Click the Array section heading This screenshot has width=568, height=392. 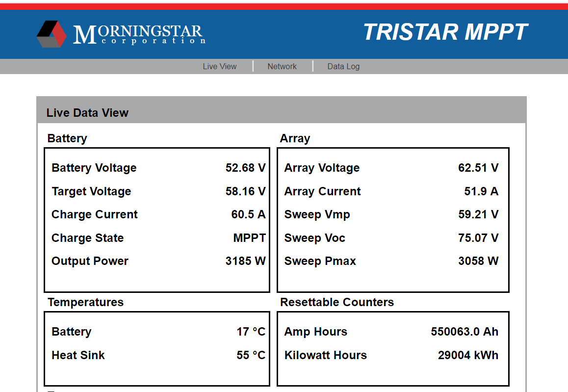(295, 138)
